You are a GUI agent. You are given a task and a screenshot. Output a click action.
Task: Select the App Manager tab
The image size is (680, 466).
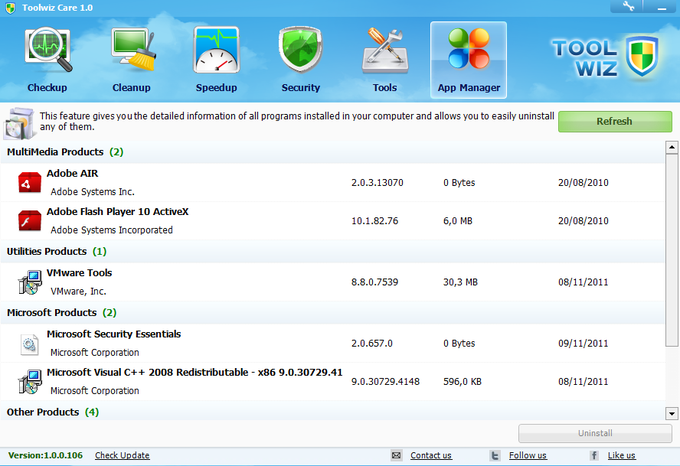coord(468,60)
